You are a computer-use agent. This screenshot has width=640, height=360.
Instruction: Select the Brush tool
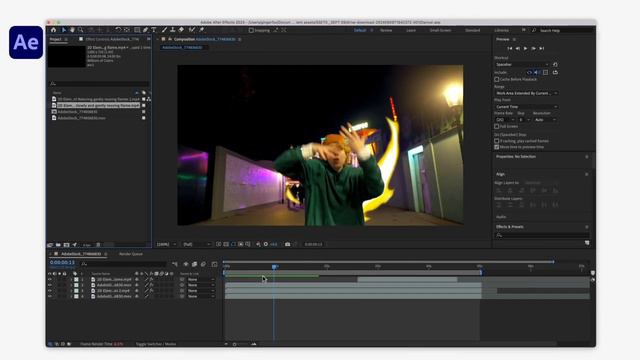164,30
